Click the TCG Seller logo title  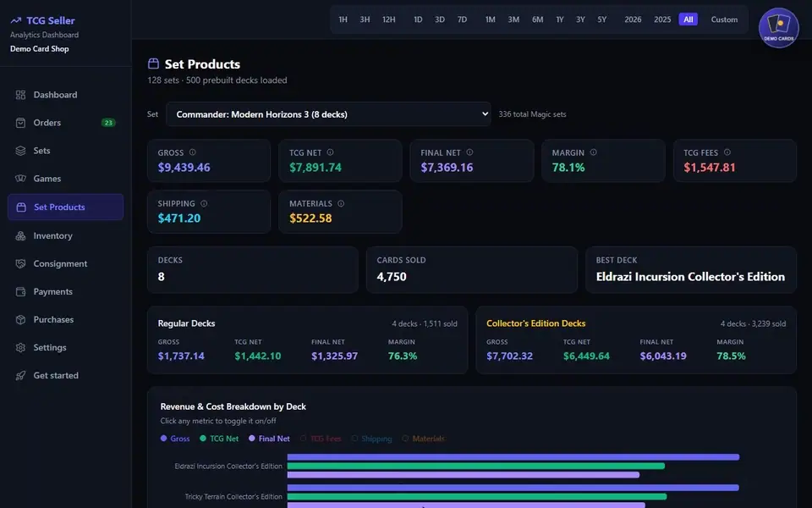coord(42,20)
